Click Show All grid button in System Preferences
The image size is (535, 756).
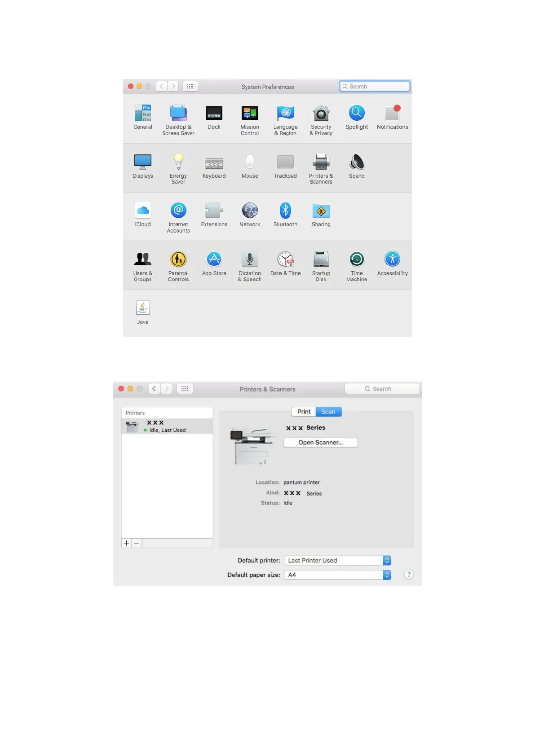click(x=190, y=86)
